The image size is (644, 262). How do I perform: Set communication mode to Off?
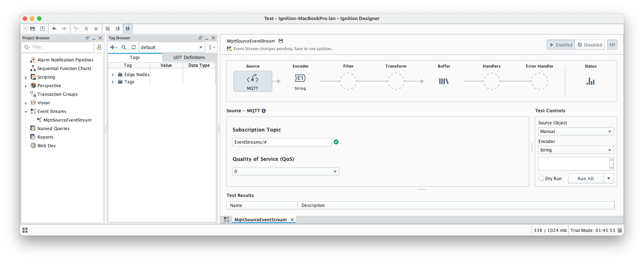(x=108, y=29)
